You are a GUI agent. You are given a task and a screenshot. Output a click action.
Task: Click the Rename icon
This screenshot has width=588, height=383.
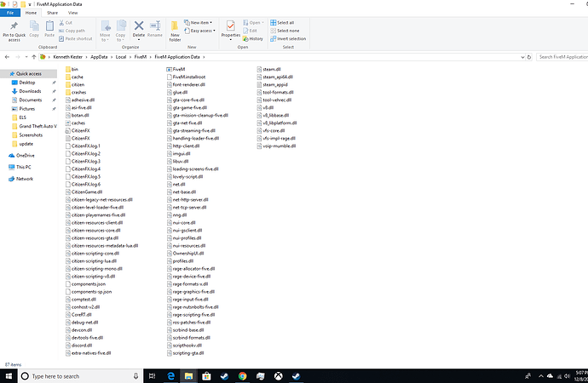point(155,26)
